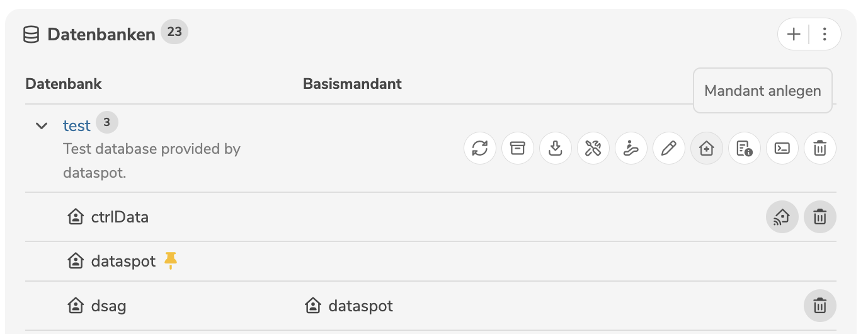Screen dimensions: 868x334
Task: Click the dataspot base tenant of dsag
Action: coord(360,306)
